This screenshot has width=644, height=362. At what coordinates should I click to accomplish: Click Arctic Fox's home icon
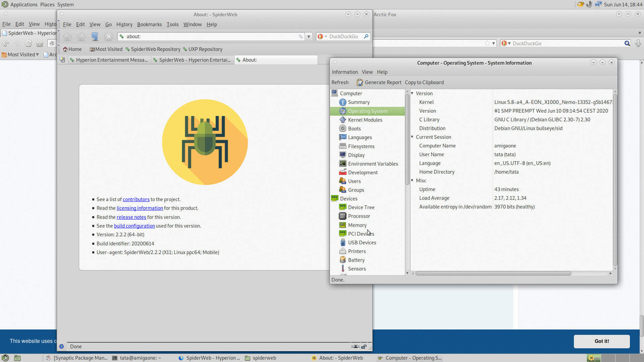(40, 43)
